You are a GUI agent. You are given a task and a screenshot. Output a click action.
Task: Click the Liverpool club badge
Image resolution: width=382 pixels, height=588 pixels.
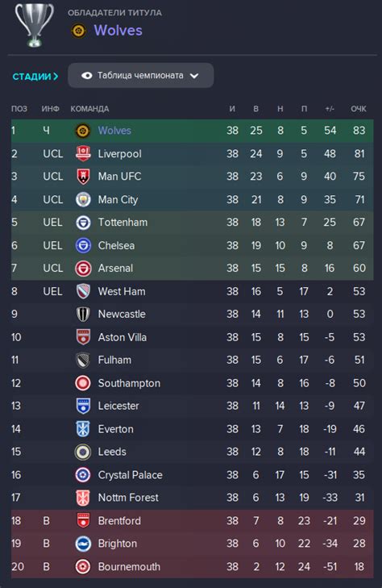pos(83,154)
